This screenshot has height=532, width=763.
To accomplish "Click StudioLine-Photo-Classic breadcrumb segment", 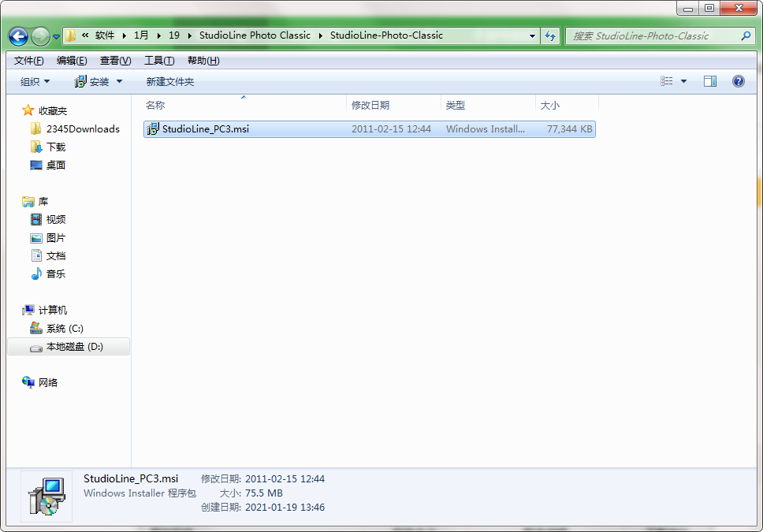I will 386,35.
